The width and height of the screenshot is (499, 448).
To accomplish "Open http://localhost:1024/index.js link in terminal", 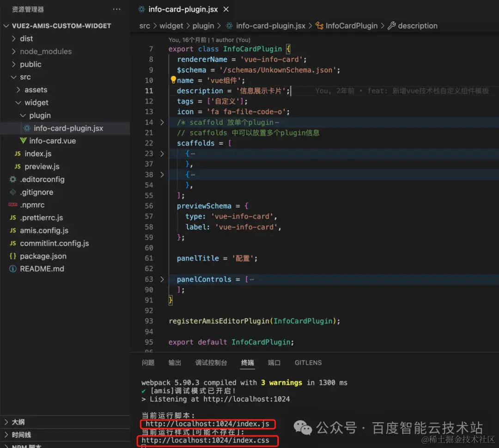I will (x=207, y=424).
